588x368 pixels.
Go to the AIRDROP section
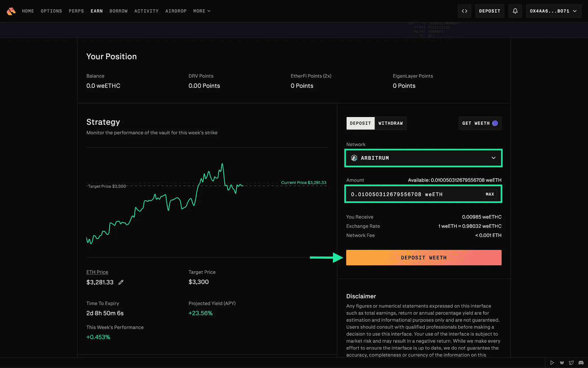176,11
